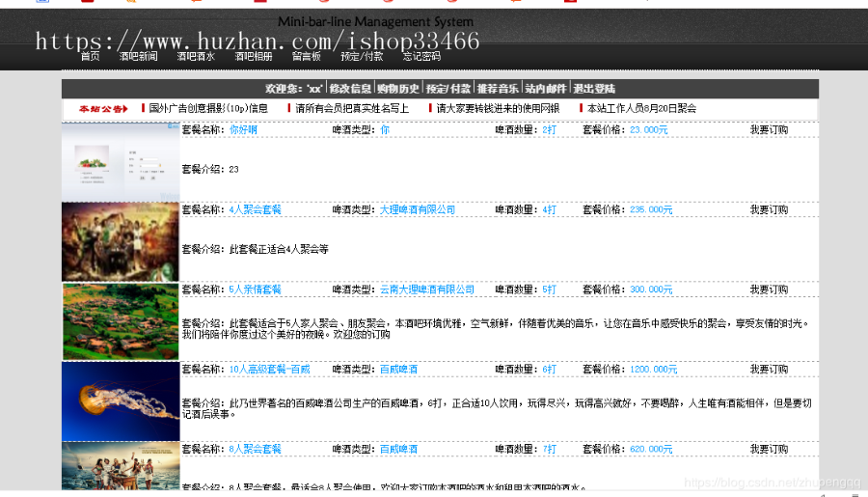Viewport: 868px width, 497px height.
Task: Click package name 你好啊
Action: coord(244,129)
